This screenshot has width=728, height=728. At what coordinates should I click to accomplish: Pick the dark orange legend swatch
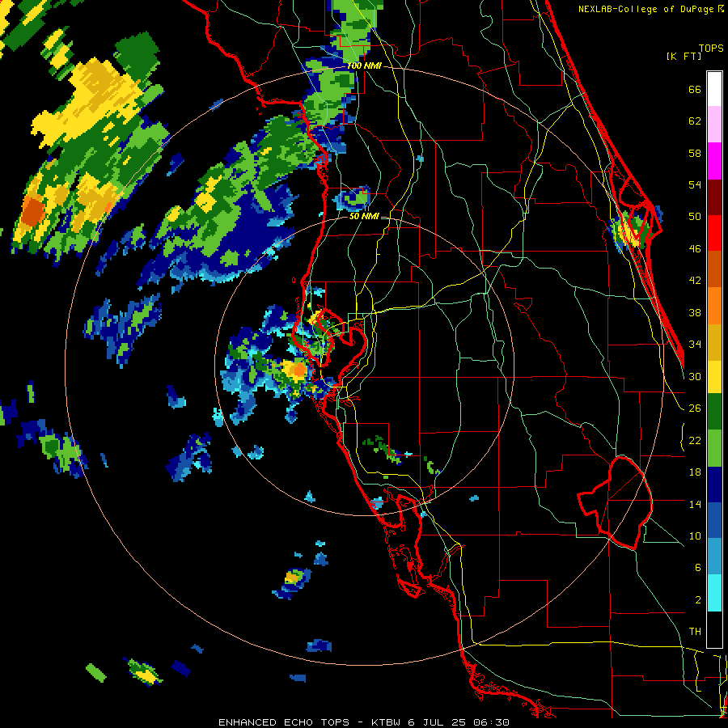[714, 269]
